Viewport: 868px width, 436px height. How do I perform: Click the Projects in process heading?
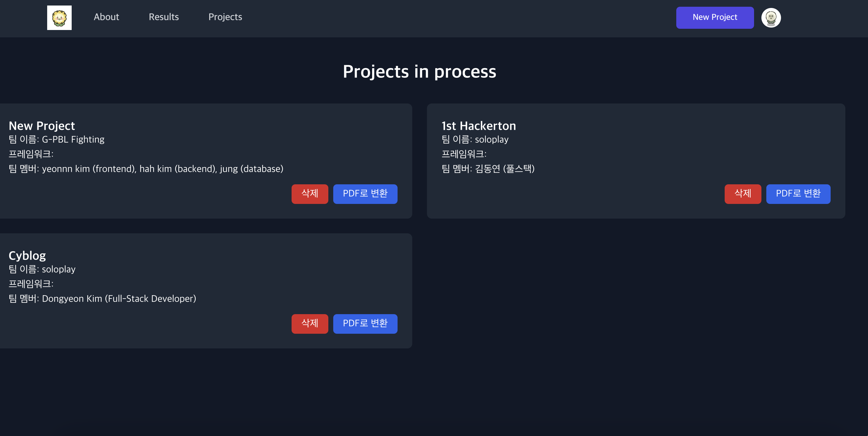tap(419, 71)
